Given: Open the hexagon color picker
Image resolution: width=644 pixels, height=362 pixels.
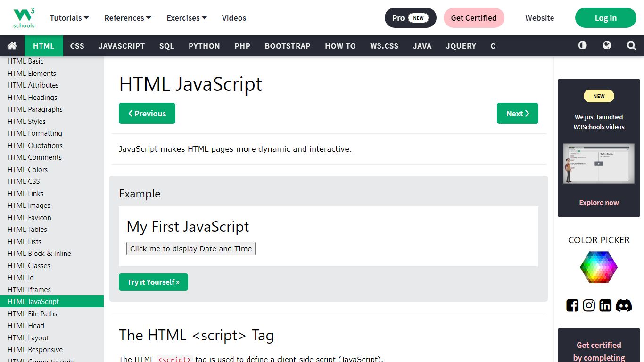Looking at the screenshot, I should tap(599, 267).
